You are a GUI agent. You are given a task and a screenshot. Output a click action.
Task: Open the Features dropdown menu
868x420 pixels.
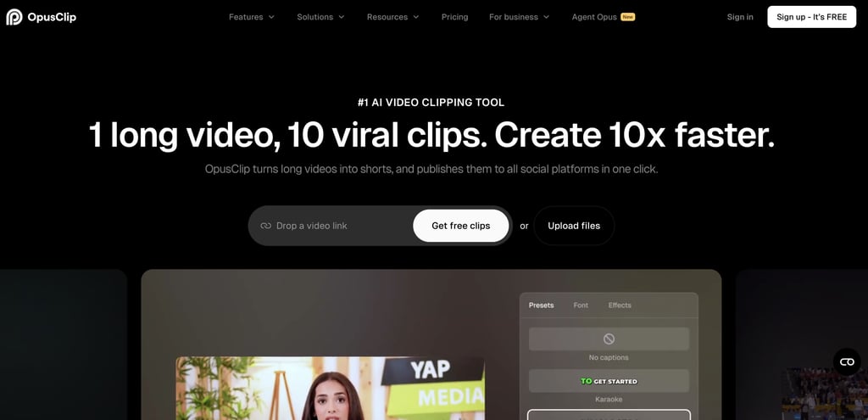(252, 17)
